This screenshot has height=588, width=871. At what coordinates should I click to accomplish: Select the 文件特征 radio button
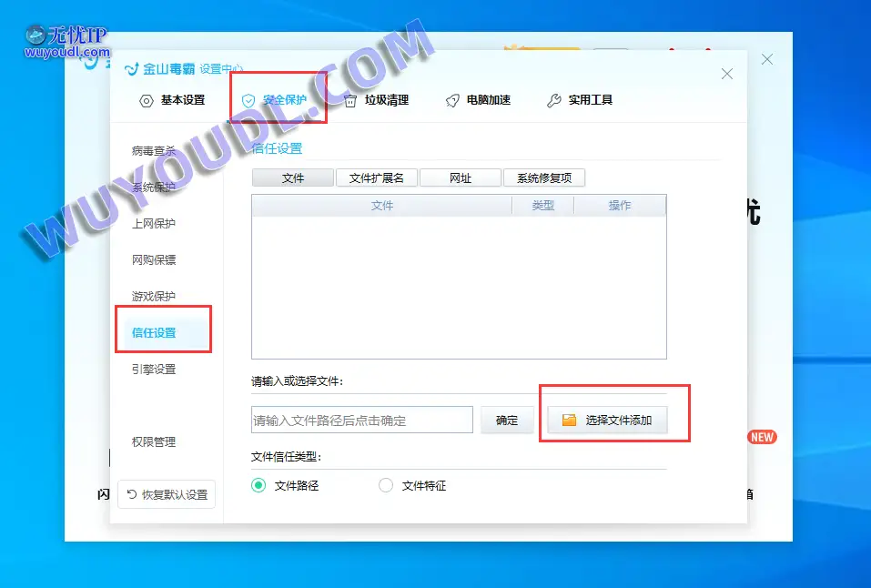tap(386, 486)
